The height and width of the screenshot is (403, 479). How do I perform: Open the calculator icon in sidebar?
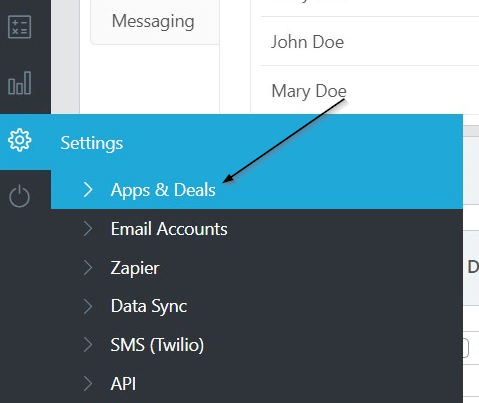[20, 27]
